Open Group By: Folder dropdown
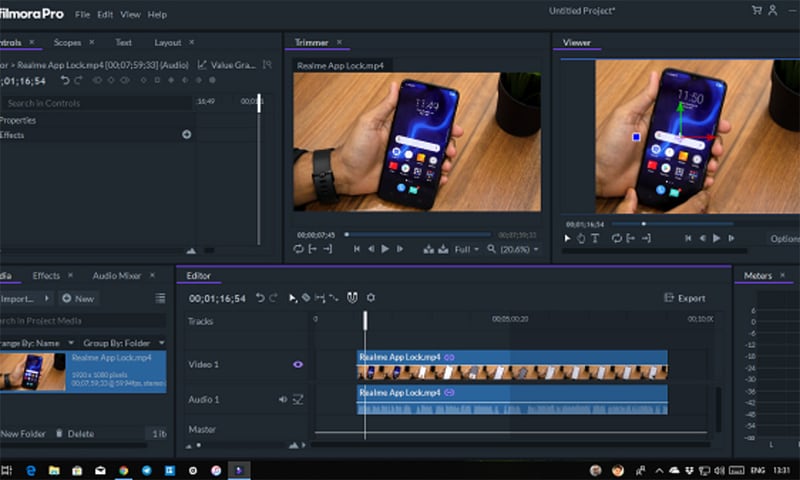Image resolution: width=800 pixels, height=480 pixels. click(x=124, y=343)
